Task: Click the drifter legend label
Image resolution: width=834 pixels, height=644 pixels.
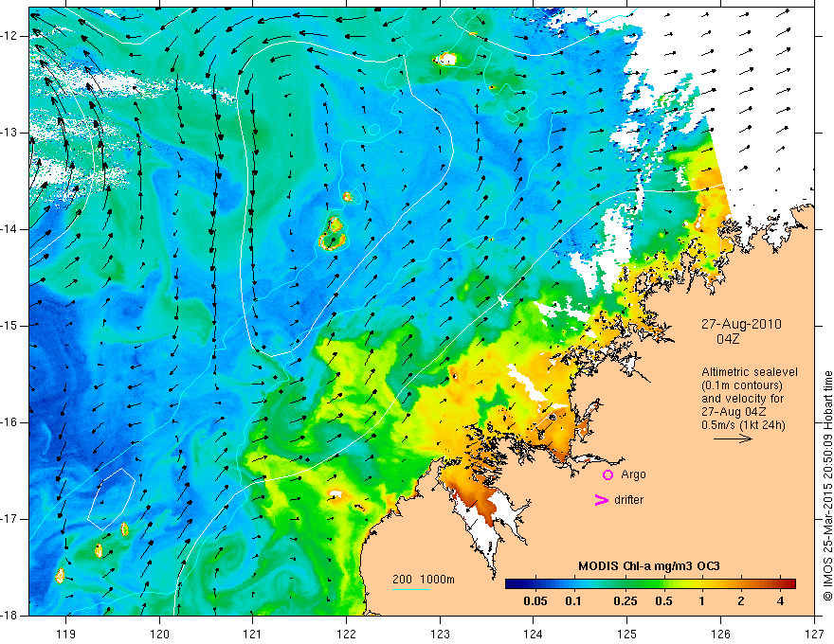Action: 628,499
